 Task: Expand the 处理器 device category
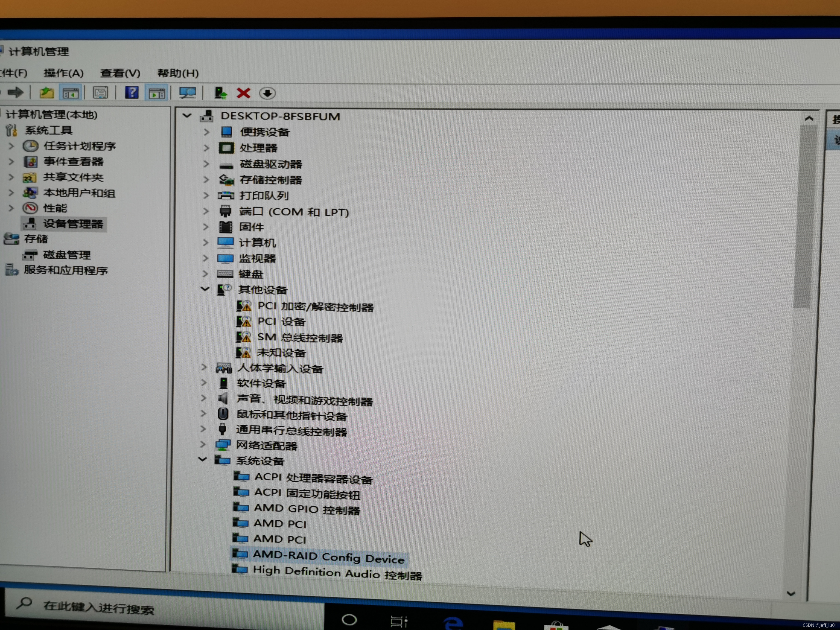click(206, 148)
